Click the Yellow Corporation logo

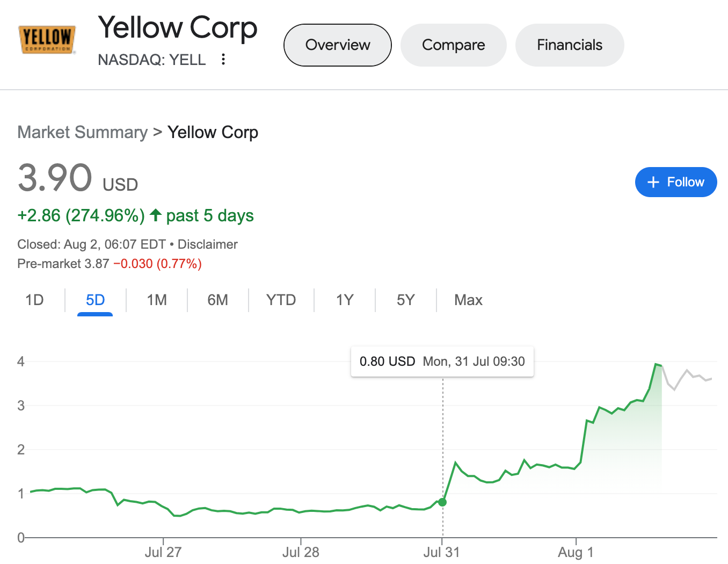tap(47, 39)
